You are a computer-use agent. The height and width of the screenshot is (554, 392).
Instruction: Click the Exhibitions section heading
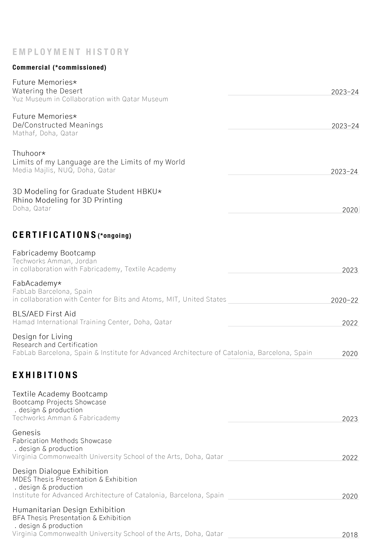[x=45, y=375]
